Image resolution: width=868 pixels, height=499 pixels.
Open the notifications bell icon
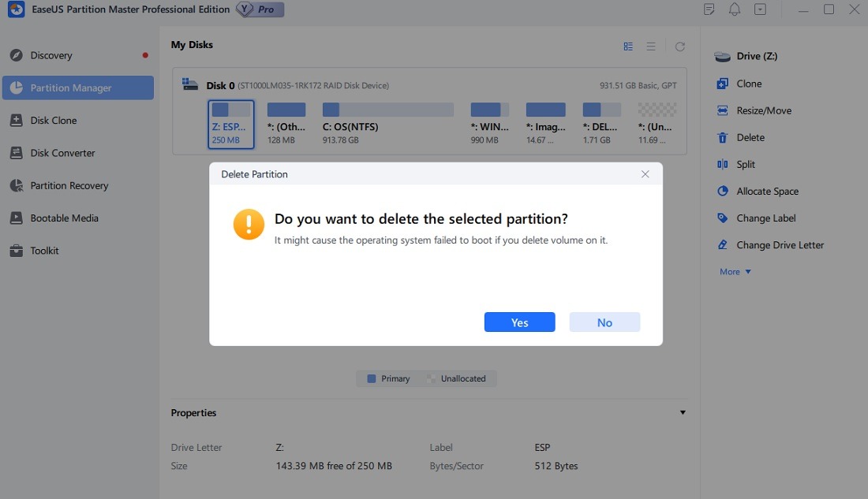click(734, 9)
